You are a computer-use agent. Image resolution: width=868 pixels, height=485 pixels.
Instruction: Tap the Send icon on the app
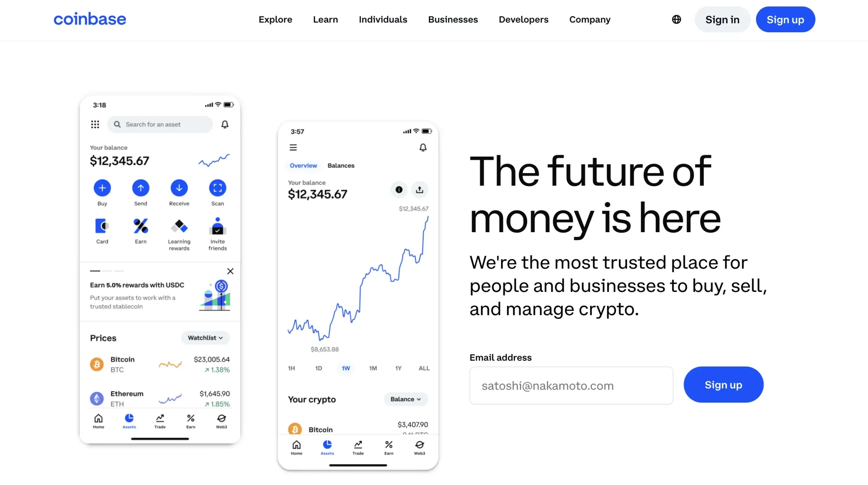click(140, 188)
